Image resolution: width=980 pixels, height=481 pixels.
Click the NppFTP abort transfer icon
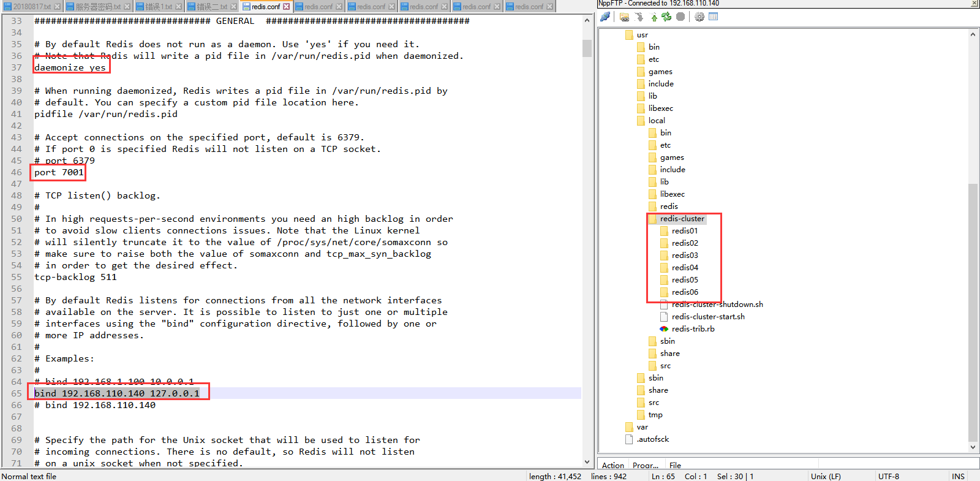pos(680,17)
